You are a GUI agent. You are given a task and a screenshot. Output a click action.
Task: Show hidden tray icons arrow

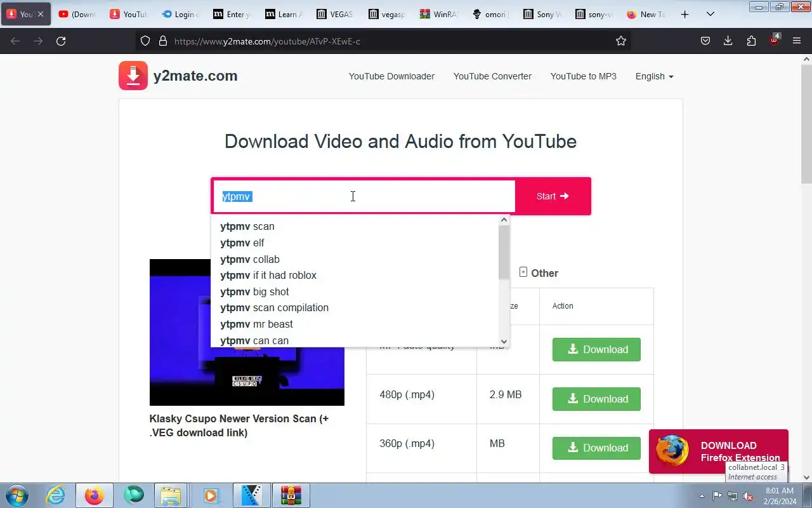click(702, 496)
